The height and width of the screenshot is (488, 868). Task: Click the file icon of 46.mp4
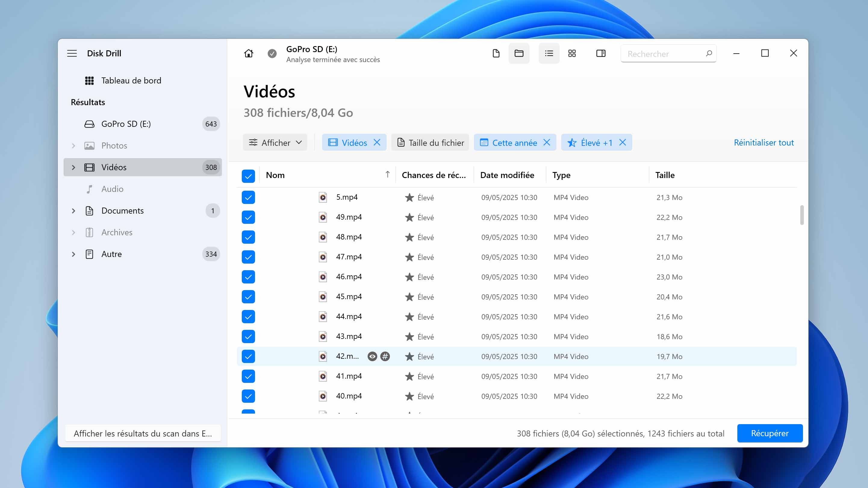(x=323, y=277)
